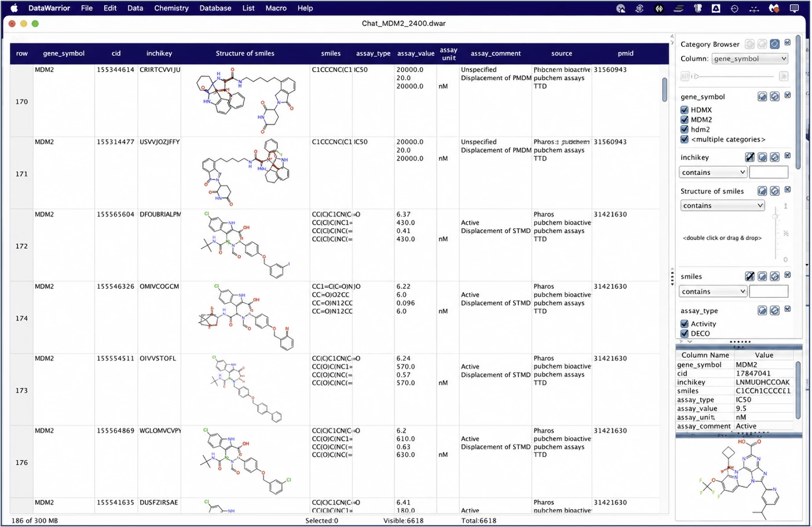The image size is (812, 527).
Task: Click the Structure of smiles column header
Action: (245, 53)
